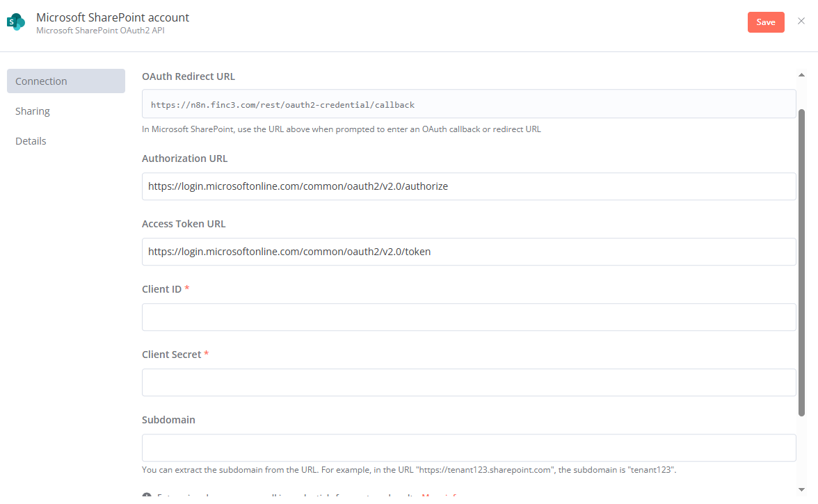Screen dimensions: 818x504
Task: Click the 'Microsoft SharePoint OAuth2 API' subtitle
Action: click(x=100, y=31)
